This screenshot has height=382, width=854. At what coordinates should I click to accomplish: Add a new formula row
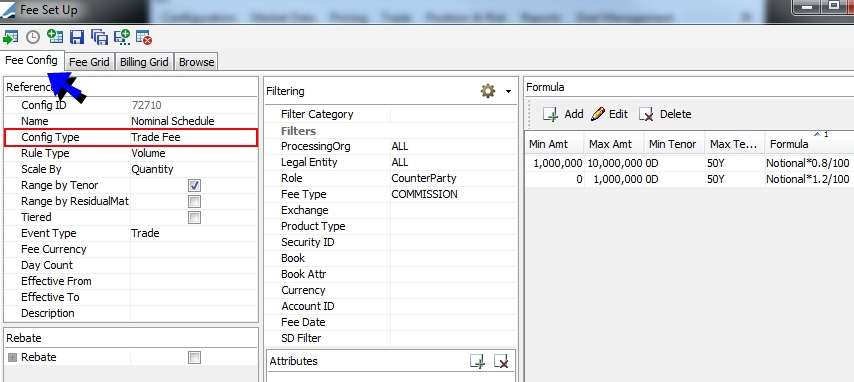[563, 114]
